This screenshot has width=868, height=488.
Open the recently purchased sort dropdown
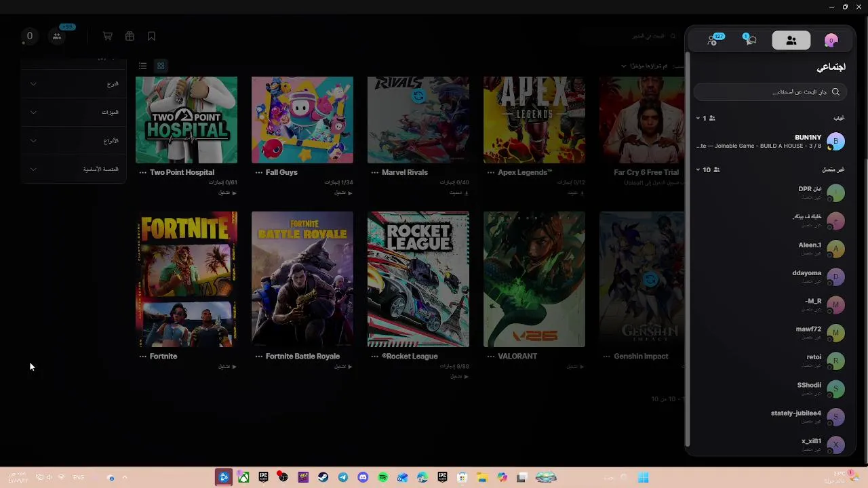[x=644, y=66]
